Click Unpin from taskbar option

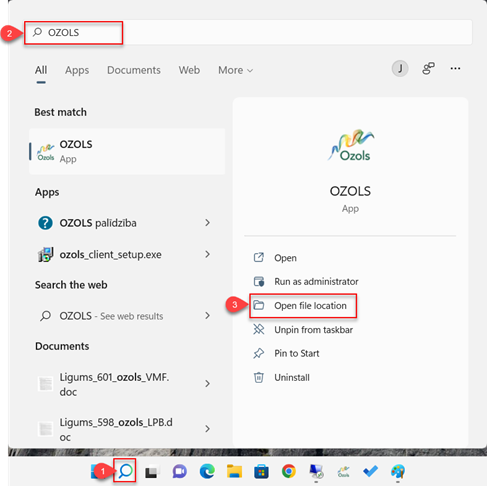[313, 330]
